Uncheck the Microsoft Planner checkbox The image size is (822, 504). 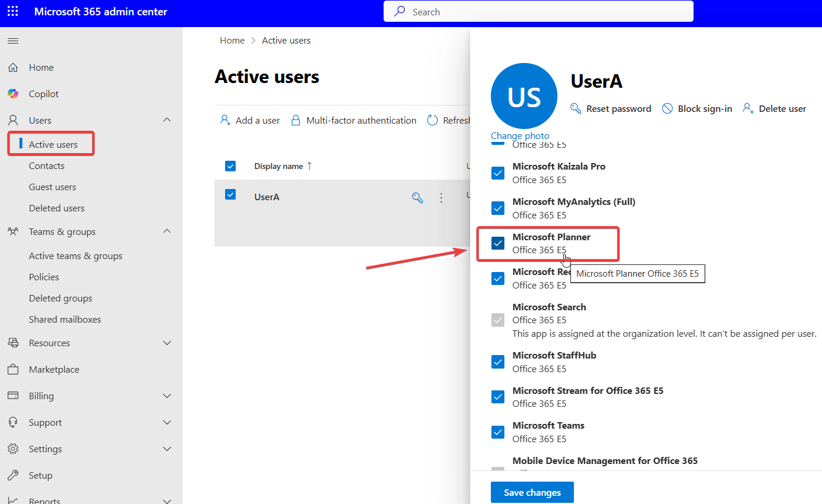tap(498, 243)
